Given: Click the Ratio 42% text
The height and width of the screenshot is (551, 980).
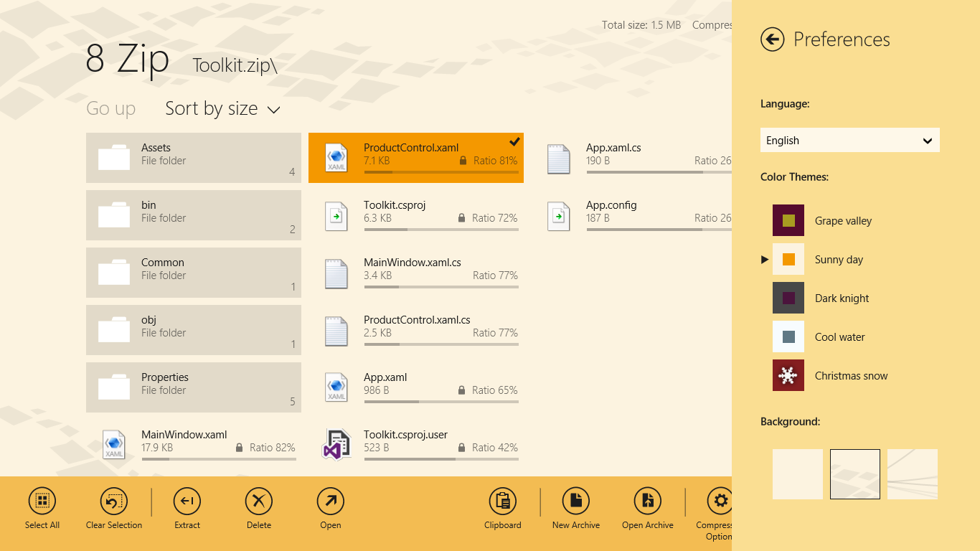Looking at the screenshot, I should tap(495, 448).
